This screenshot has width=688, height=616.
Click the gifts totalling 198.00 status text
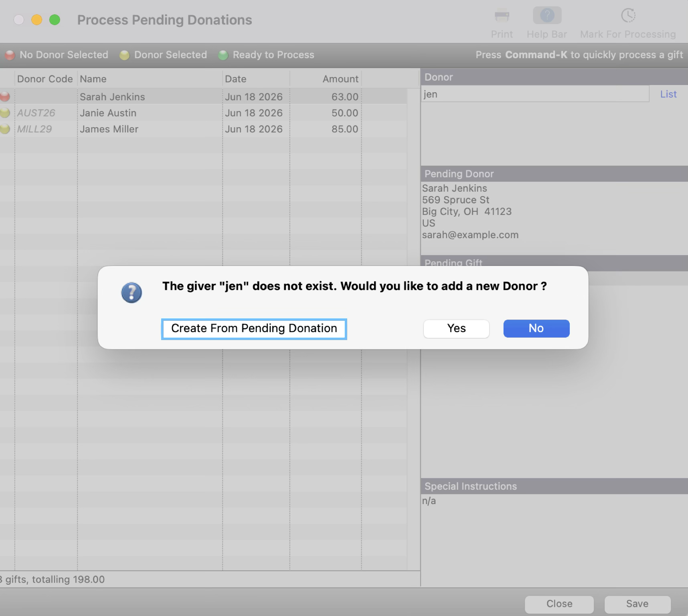pyautogui.click(x=53, y=579)
